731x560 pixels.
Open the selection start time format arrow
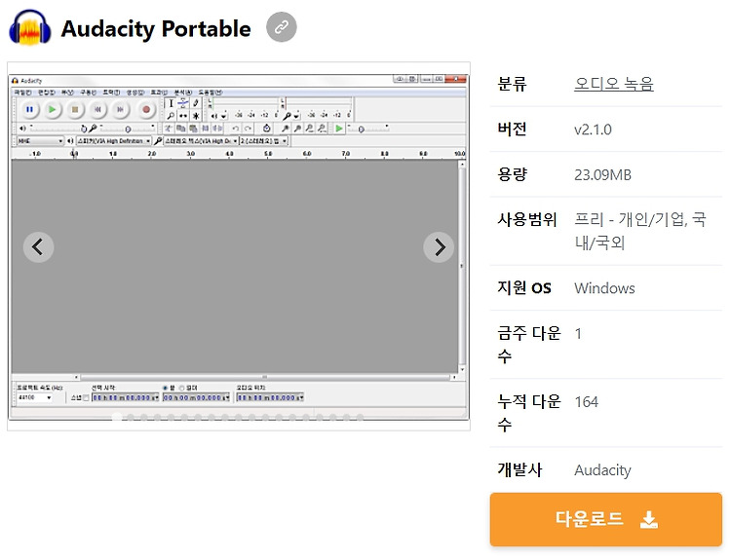[x=157, y=398]
